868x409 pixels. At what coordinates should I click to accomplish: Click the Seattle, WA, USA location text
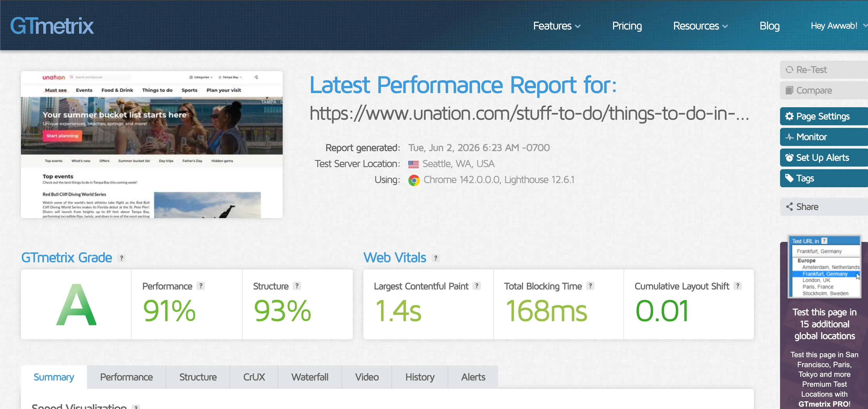(458, 164)
